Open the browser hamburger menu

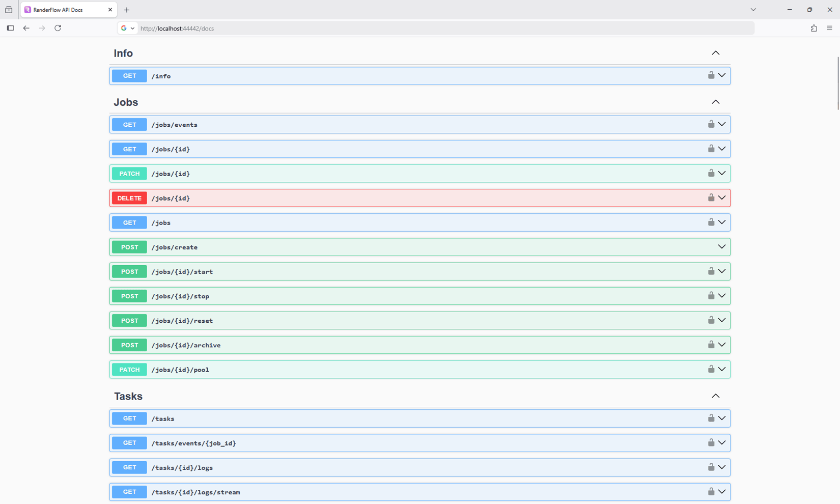829,28
